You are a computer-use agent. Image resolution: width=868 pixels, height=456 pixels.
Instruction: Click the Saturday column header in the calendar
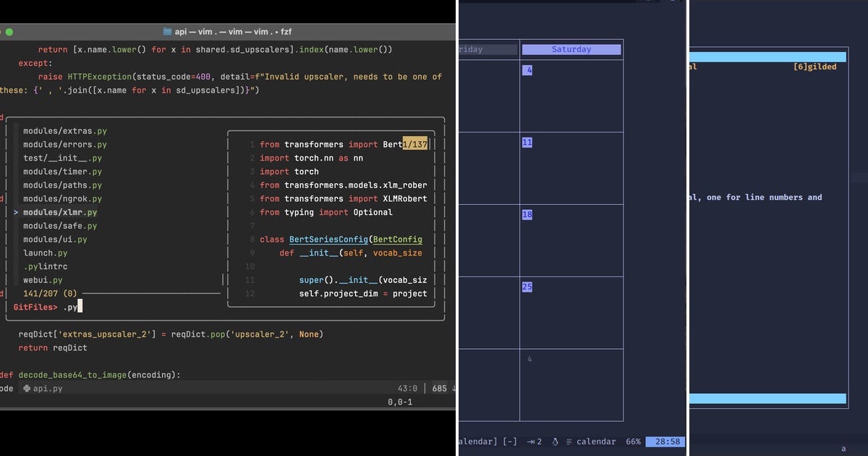point(571,48)
